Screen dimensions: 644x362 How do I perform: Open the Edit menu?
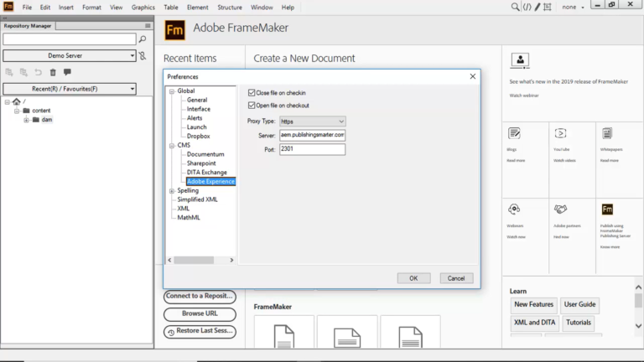pos(45,8)
